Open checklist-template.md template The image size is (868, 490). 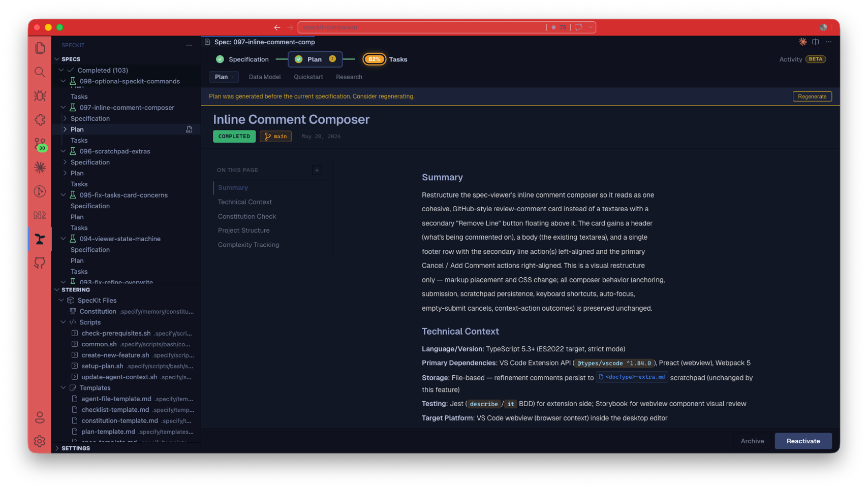click(x=126, y=410)
